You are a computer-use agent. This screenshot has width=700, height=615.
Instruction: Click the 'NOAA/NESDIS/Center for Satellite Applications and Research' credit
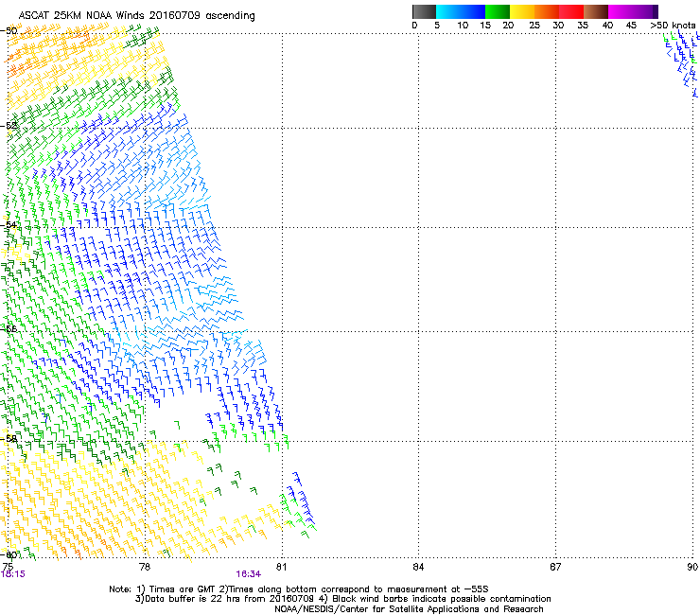click(x=409, y=609)
